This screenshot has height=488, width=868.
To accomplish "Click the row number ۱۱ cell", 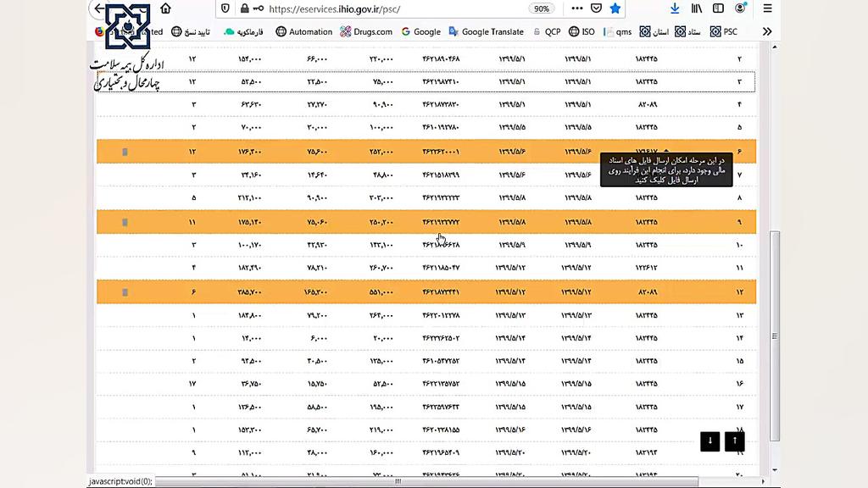I will coord(739,268).
